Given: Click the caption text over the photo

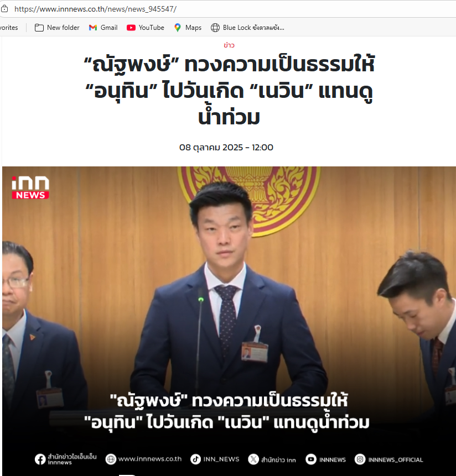Looking at the screenshot, I should pos(227,411).
